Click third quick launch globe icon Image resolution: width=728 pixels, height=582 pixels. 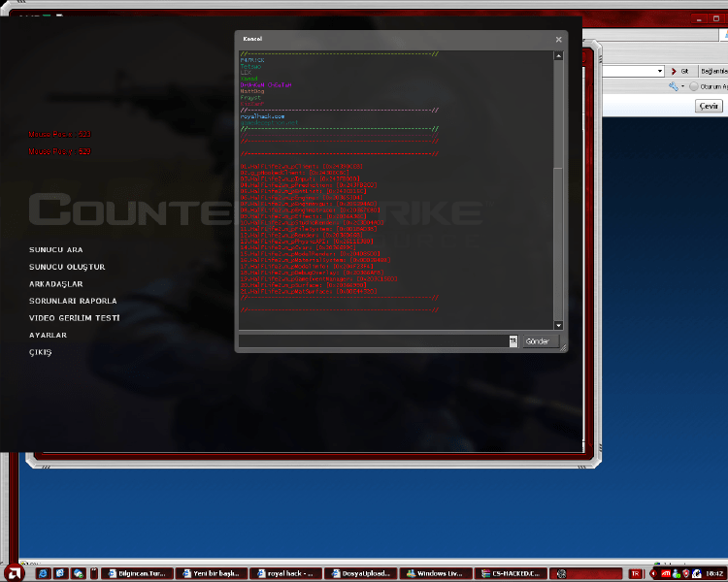(78, 573)
